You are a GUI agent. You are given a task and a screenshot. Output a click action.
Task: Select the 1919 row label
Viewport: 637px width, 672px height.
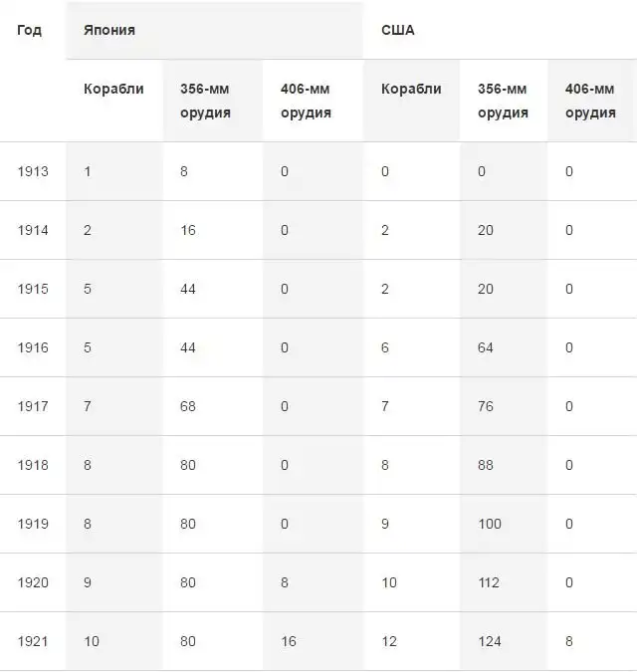[33, 524]
